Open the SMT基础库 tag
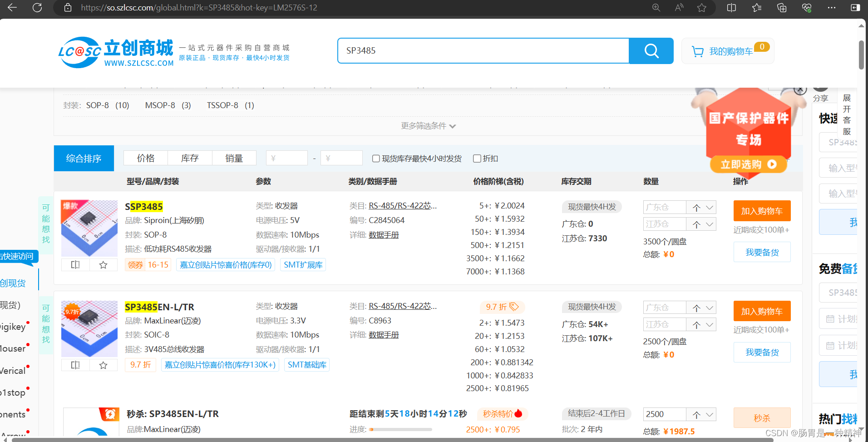868x442 pixels. [x=307, y=365]
